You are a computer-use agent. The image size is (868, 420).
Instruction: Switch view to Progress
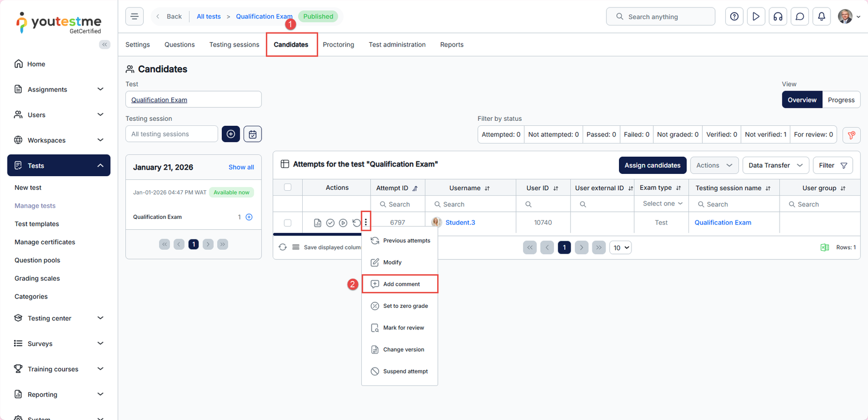tap(841, 100)
